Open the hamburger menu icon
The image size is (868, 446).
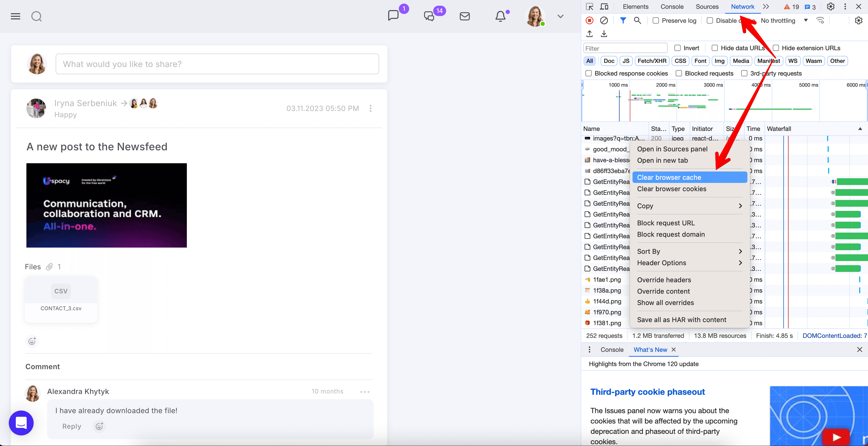coord(16,16)
